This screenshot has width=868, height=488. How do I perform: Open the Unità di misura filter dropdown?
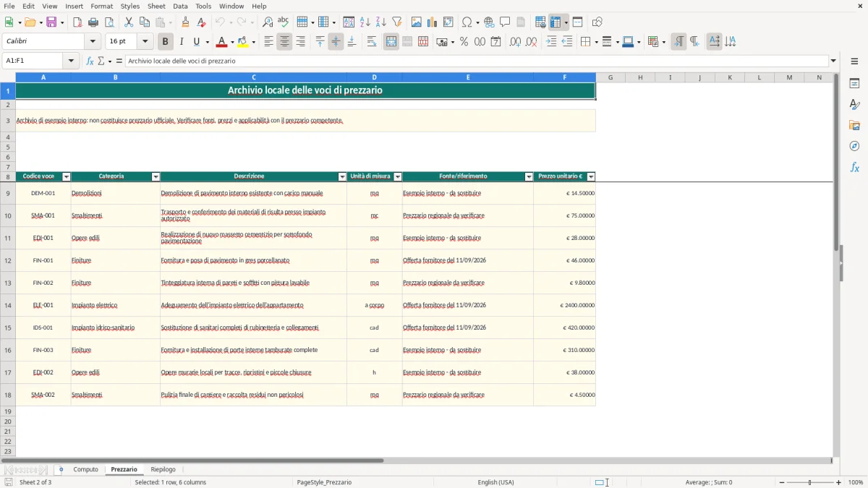398,176
